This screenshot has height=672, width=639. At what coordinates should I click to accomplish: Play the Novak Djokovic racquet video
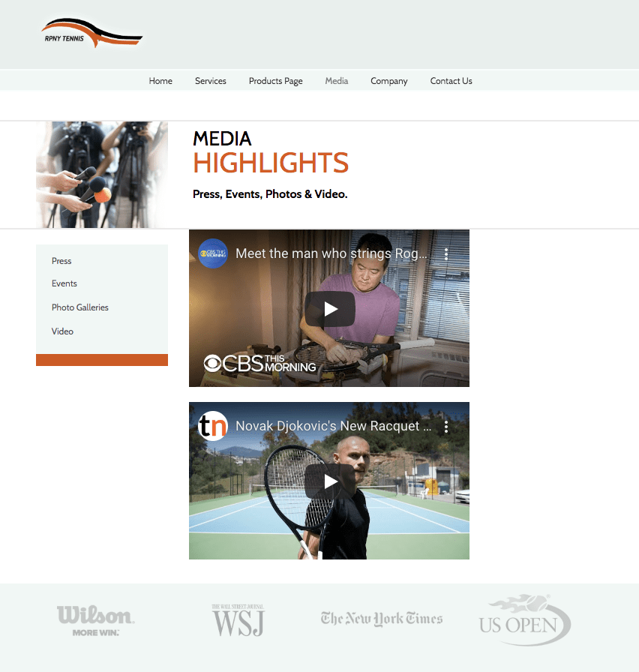click(329, 481)
